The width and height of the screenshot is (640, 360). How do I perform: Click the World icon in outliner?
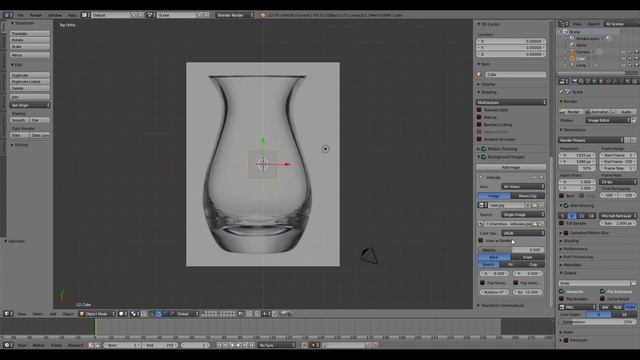[x=572, y=45]
